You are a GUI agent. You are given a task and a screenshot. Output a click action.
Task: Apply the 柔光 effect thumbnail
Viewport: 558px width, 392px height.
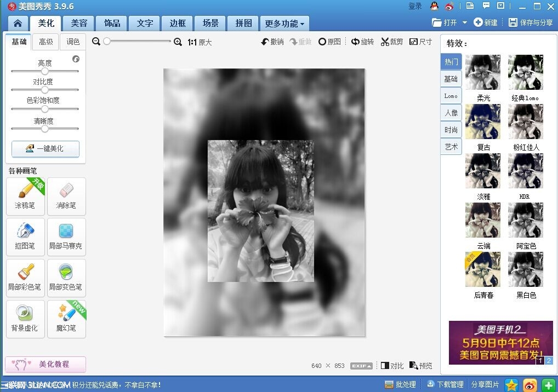(x=483, y=72)
